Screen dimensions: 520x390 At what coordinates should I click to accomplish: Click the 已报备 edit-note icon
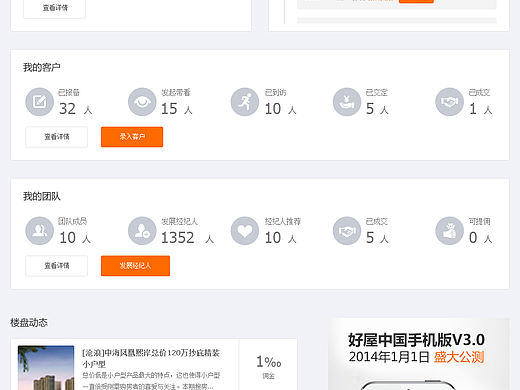coord(40,102)
